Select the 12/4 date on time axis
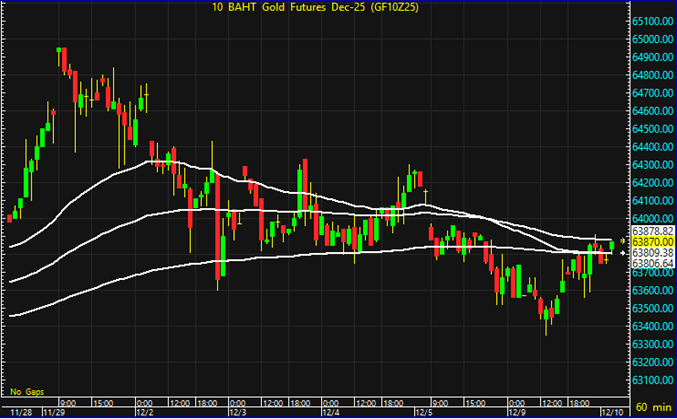677x419 pixels. click(331, 411)
